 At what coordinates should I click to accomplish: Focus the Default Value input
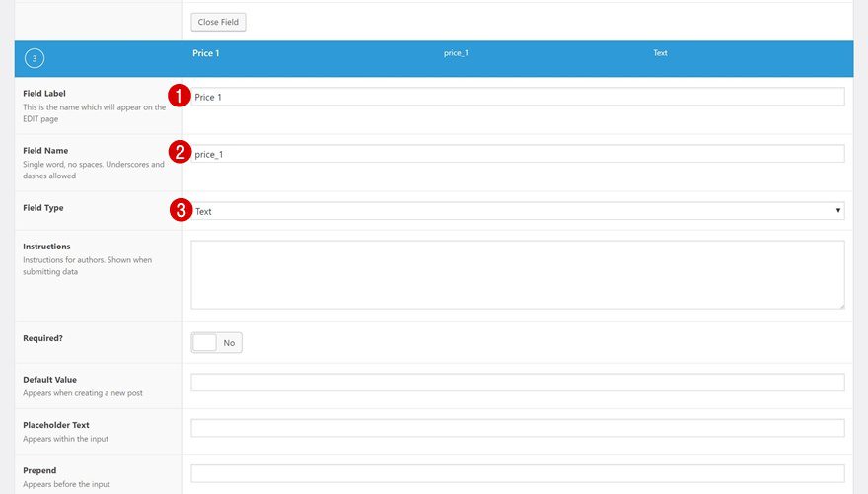point(518,383)
